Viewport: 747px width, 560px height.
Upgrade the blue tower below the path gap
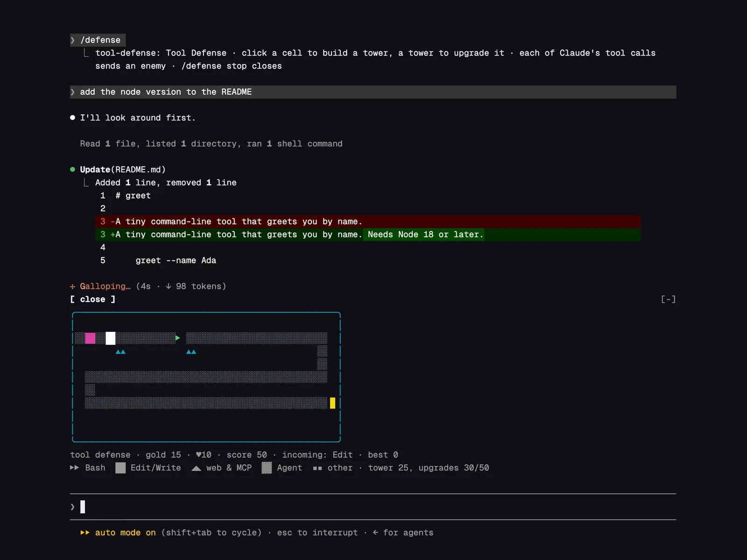coord(191,352)
